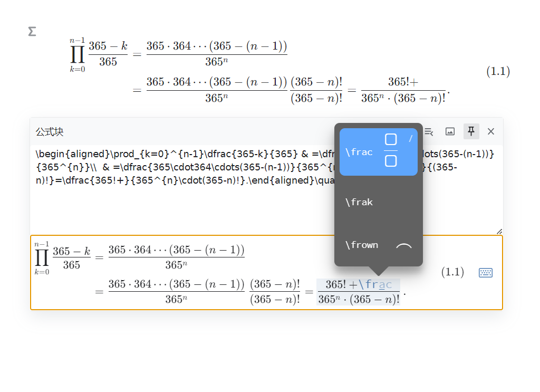
Task: Click the resize handle of the code area
Action: [499, 231]
